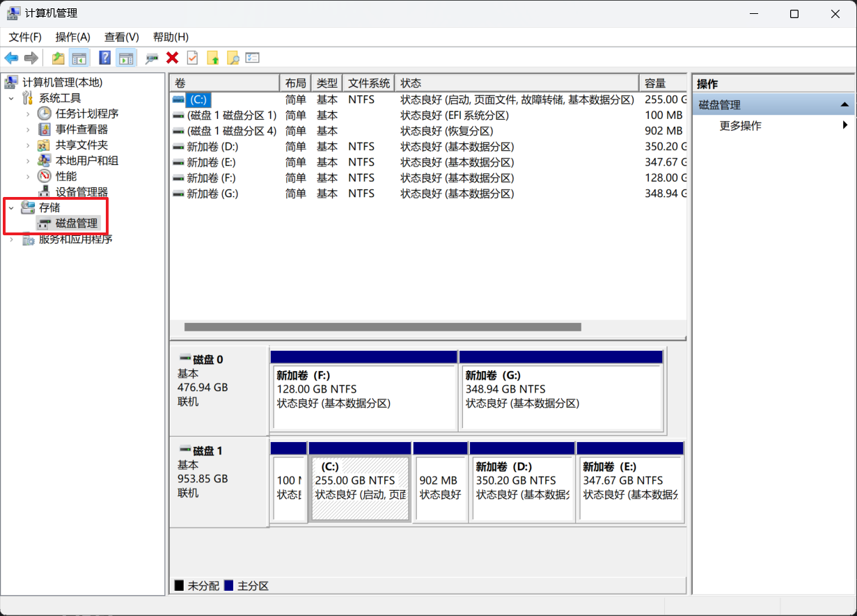Open 帮助(H) menu

171,37
